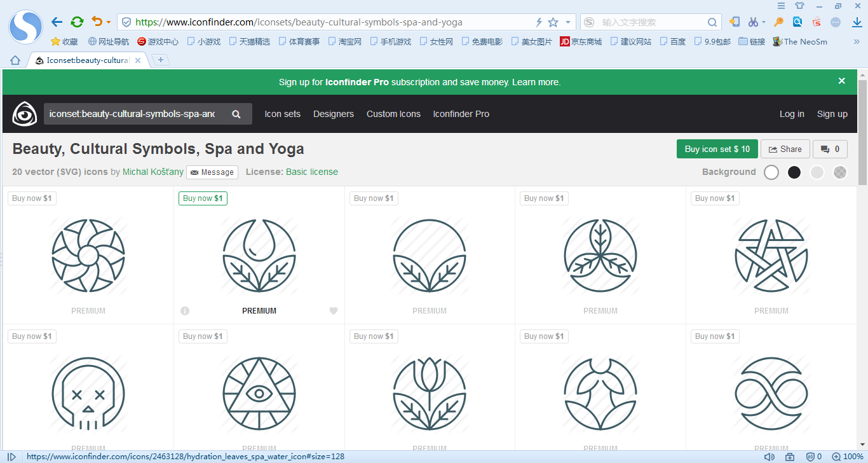The image size is (868, 463).
Task: Open 京东商城 bookmark
Action: click(581, 41)
